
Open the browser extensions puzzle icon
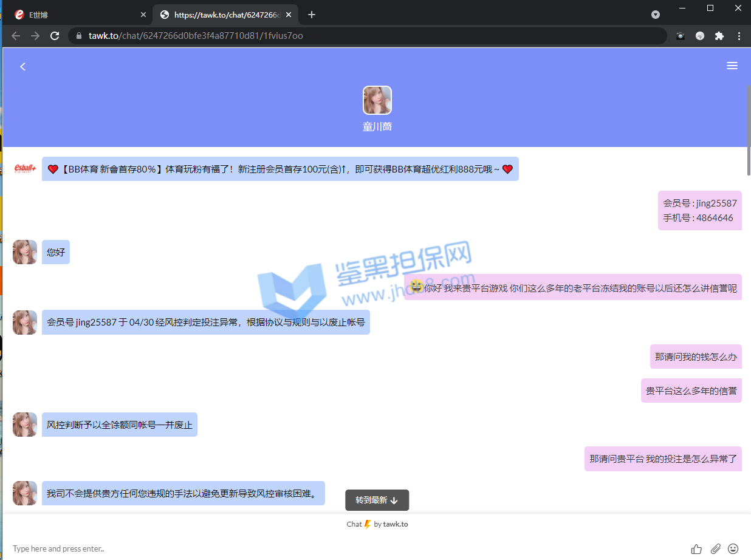click(719, 36)
